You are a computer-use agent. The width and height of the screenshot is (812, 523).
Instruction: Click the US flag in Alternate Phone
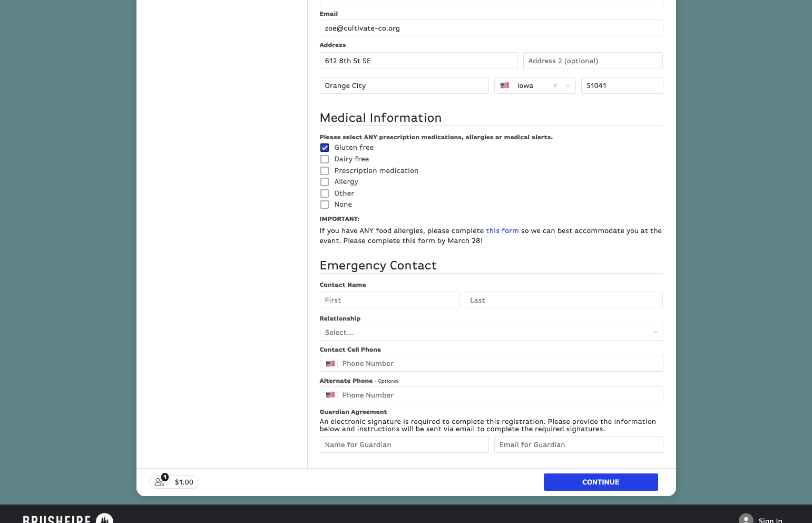tap(330, 395)
